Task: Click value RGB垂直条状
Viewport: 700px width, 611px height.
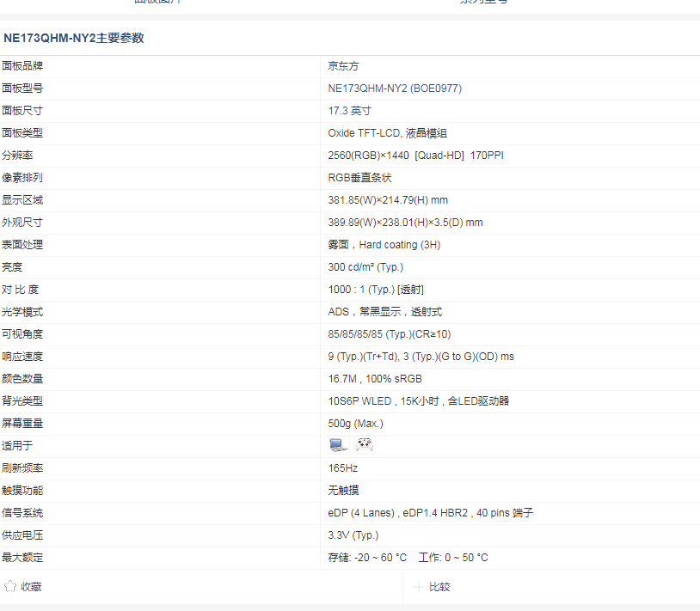Action: pos(359,178)
